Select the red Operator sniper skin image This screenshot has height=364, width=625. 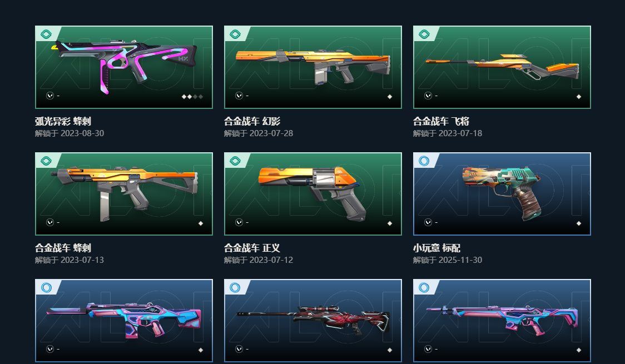313,320
